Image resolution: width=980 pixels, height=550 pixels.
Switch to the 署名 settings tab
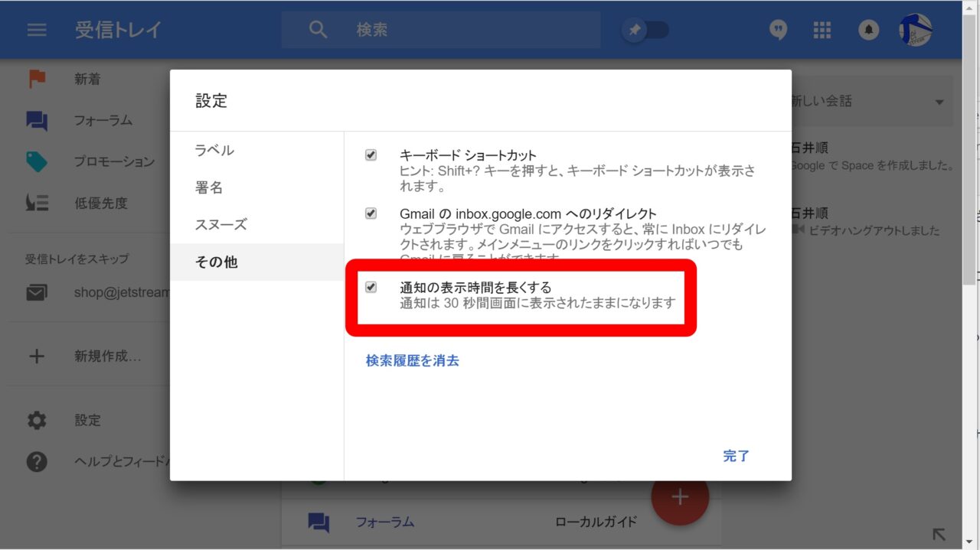pos(209,187)
